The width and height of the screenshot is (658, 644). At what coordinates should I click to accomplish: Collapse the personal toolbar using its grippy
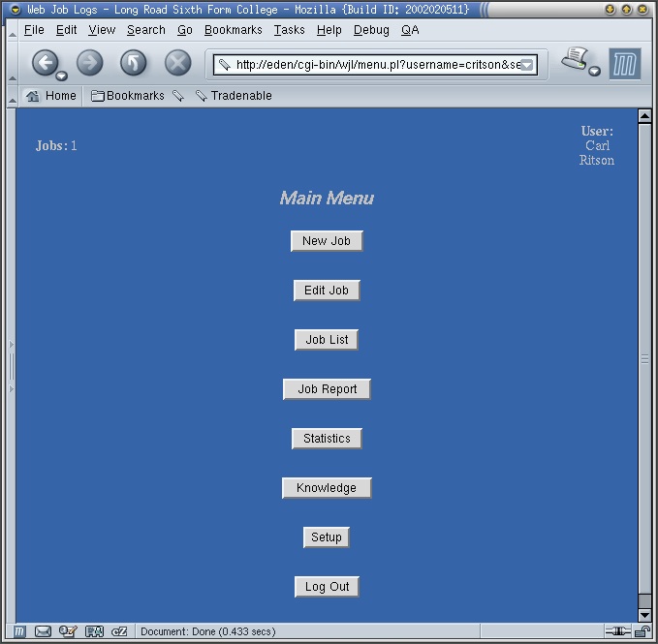[13, 96]
